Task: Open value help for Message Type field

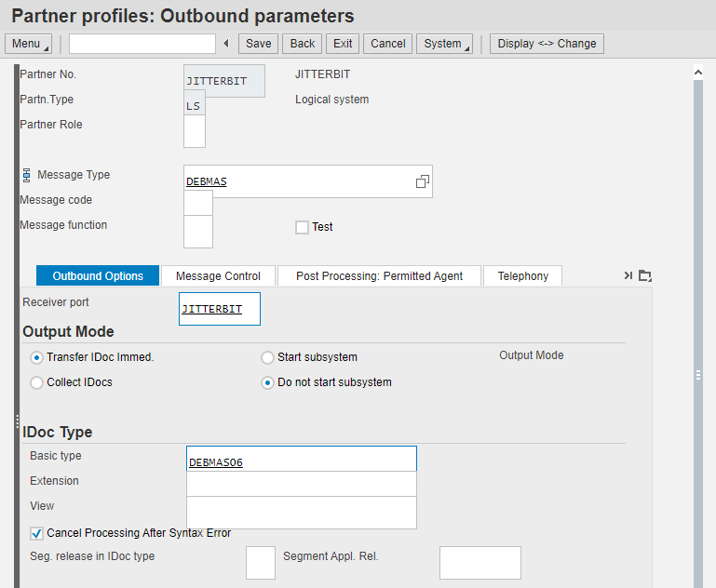Action: (x=422, y=182)
